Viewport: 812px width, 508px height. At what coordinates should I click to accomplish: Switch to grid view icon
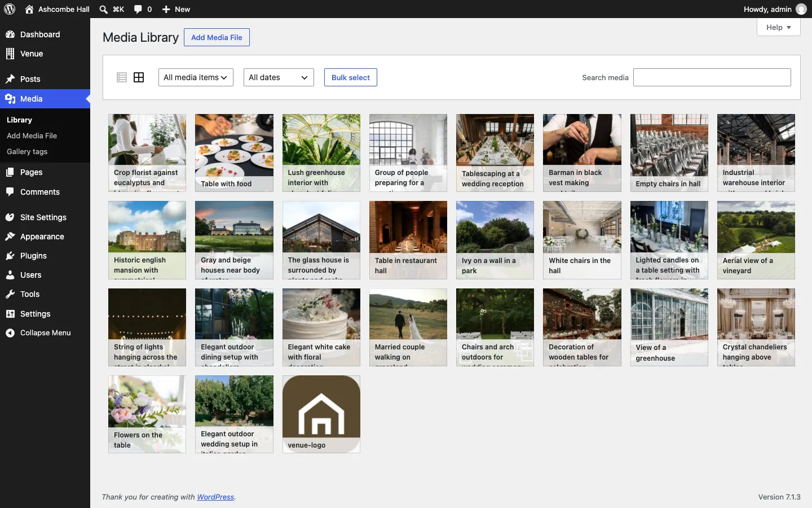pos(139,77)
